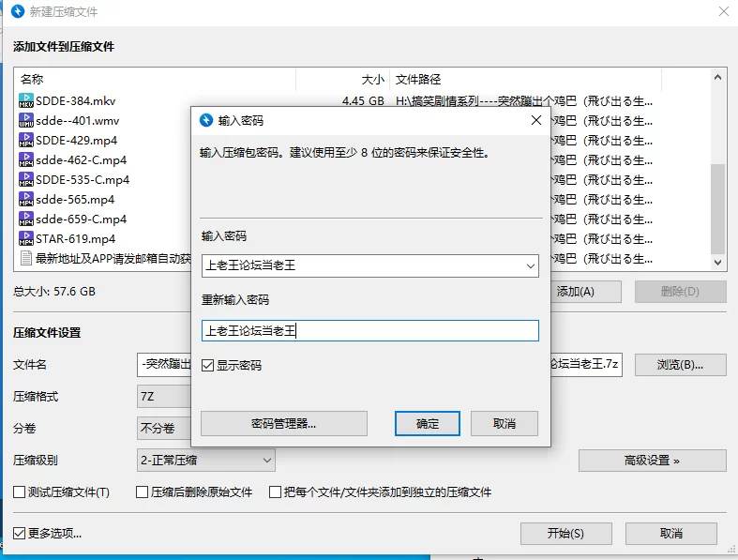Tick 把每个文件/文件夹添加到独立的压缩文件 checkbox
This screenshot has height=560, width=738.
[275, 492]
